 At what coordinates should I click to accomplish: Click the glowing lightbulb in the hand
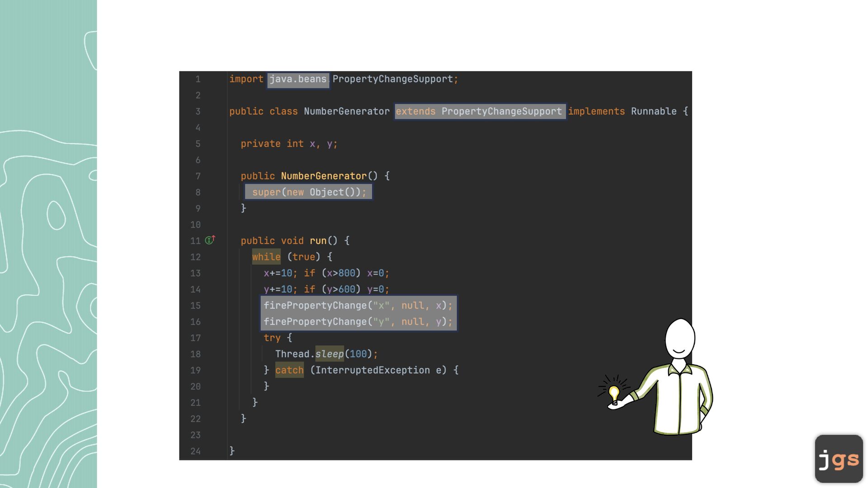point(613,392)
